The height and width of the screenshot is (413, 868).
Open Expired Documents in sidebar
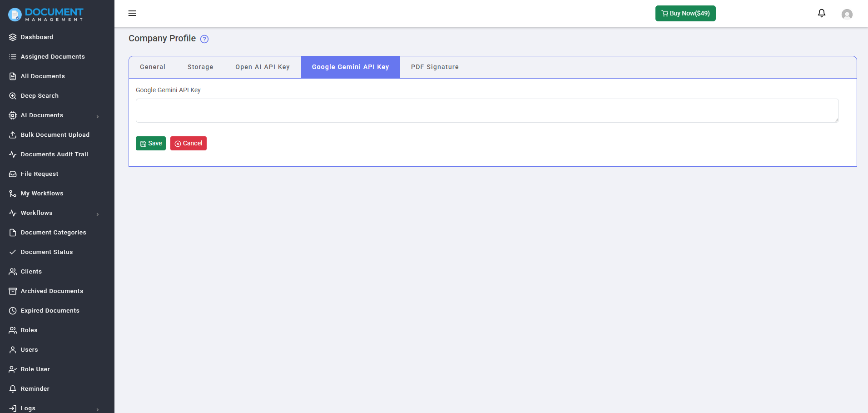pos(50,311)
